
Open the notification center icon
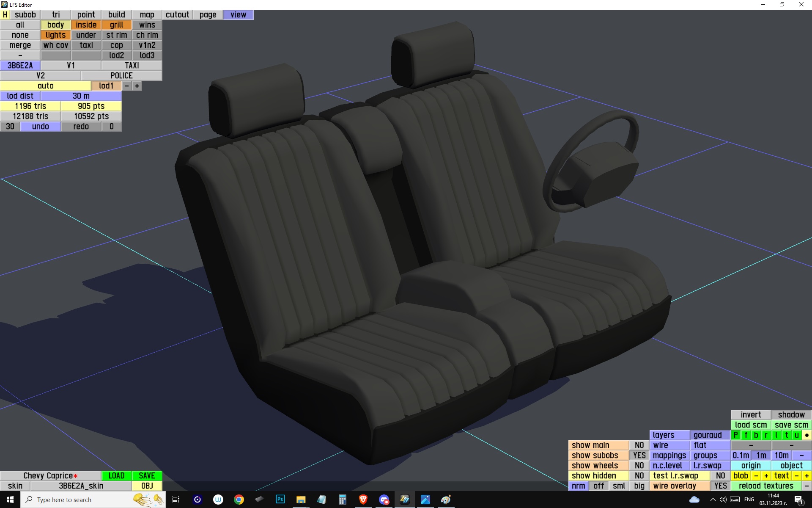coord(798,500)
